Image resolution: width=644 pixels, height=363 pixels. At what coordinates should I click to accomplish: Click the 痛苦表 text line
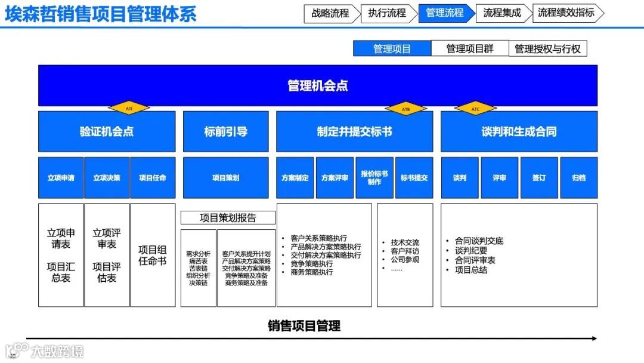199,261
